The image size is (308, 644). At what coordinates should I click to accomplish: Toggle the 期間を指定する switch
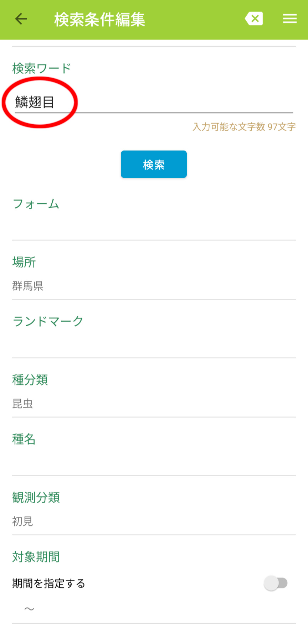click(276, 583)
